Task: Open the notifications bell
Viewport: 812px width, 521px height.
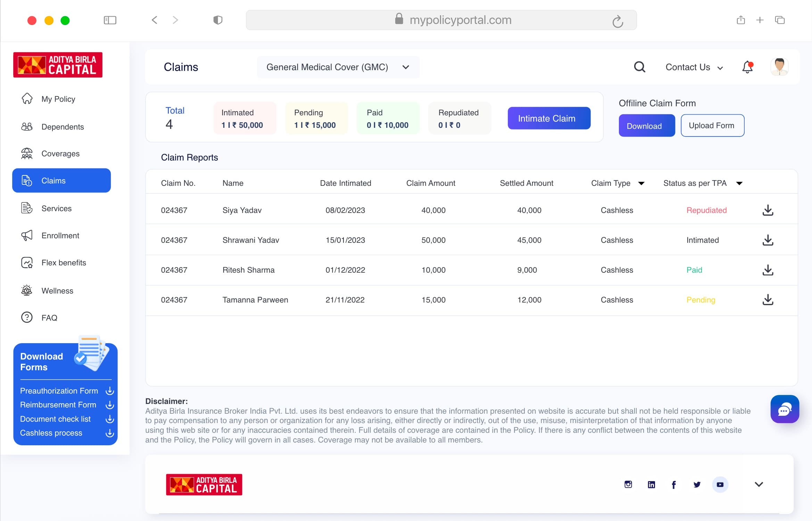Action: click(747, 67)
